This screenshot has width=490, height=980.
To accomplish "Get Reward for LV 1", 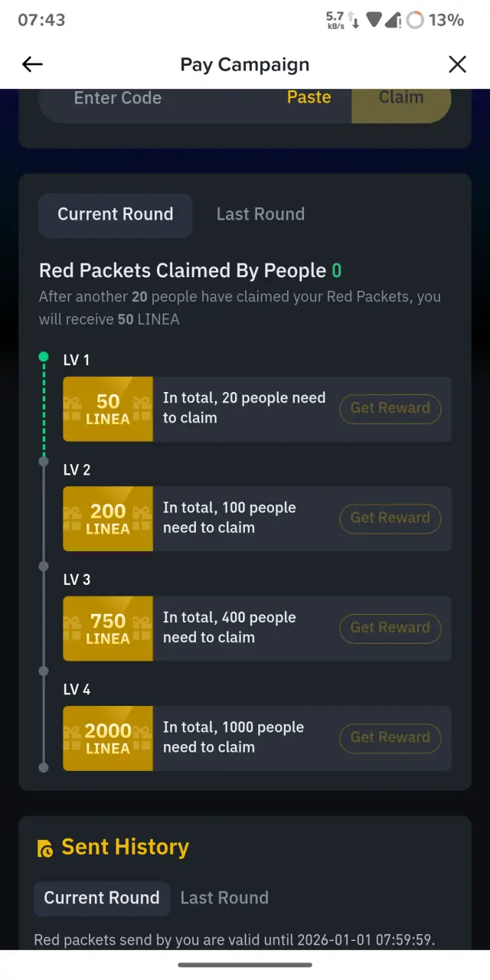I will point(390,408).
